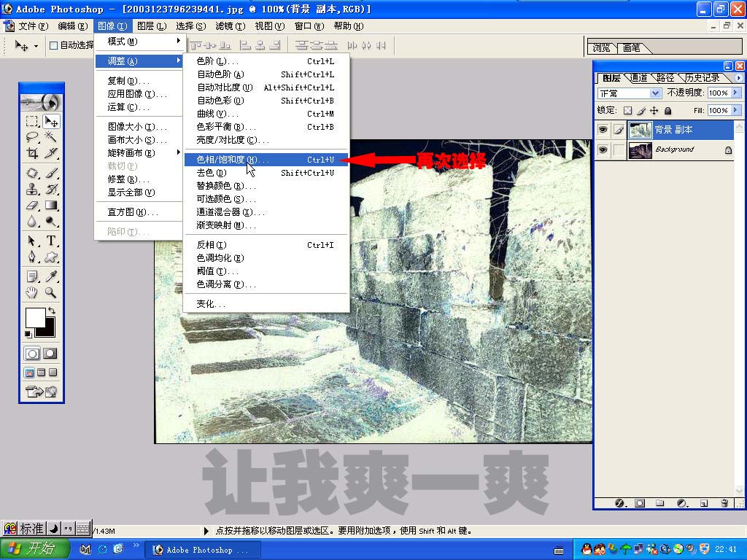The width and height of the screenshot is (747, 560).
Task: Switch to the 通道 (Channels) tab
Action: pyautogui.click(x=638, y=78)
